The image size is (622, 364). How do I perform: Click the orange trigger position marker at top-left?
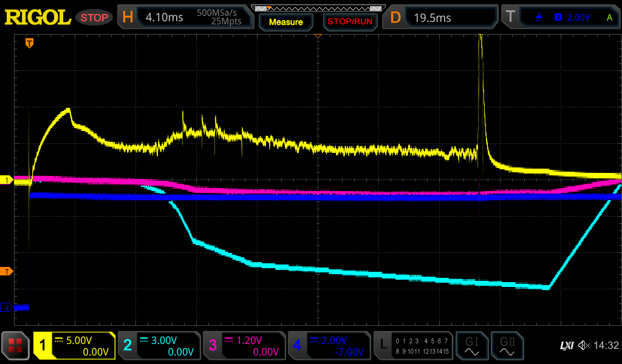coord(29,43)
